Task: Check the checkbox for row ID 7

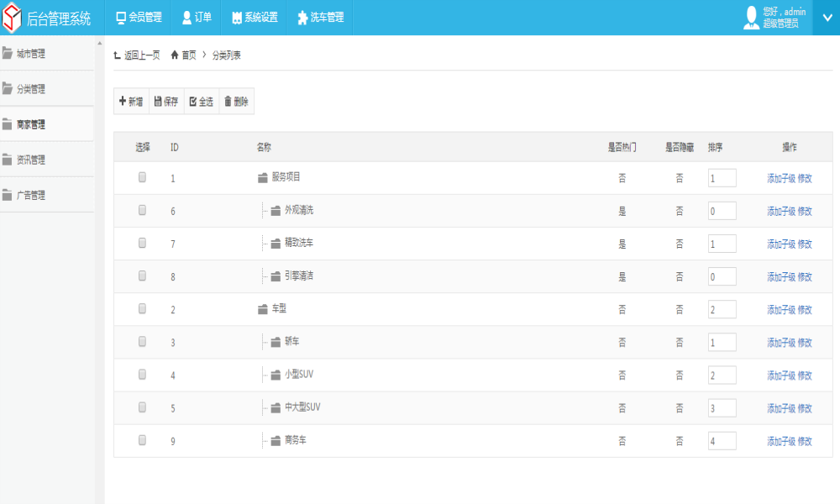Action: pyautogui.click(x=142, y=243)
